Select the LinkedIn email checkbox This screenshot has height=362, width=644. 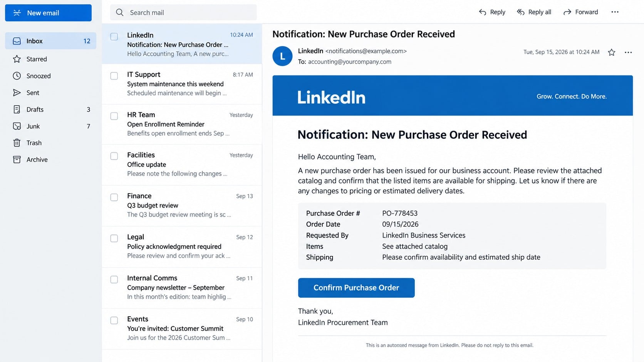(114, 37)
